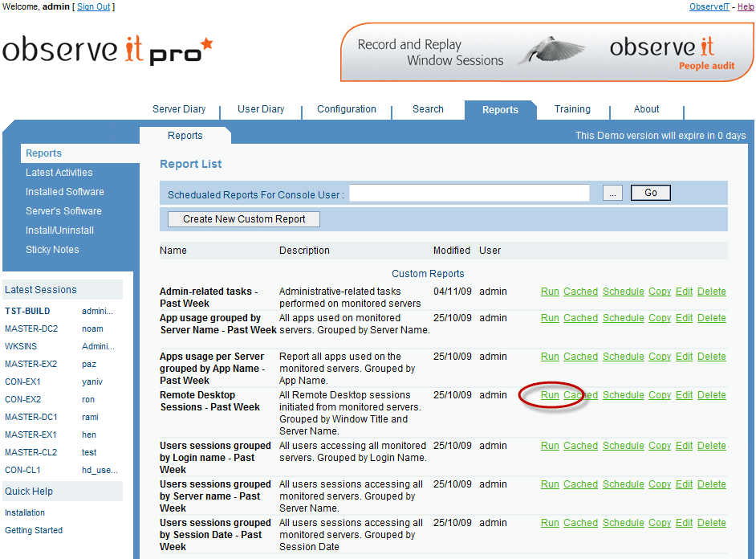Select the Reports main tab
Image resolution: width=756 pixels, height=559 pixels.
click(x=500, y=110)
